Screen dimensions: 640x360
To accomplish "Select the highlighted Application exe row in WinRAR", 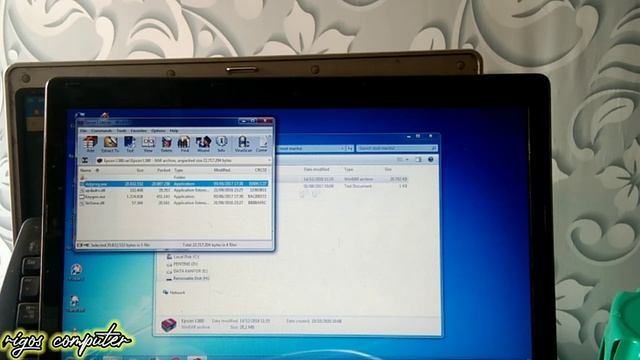I will coord(173,184).
